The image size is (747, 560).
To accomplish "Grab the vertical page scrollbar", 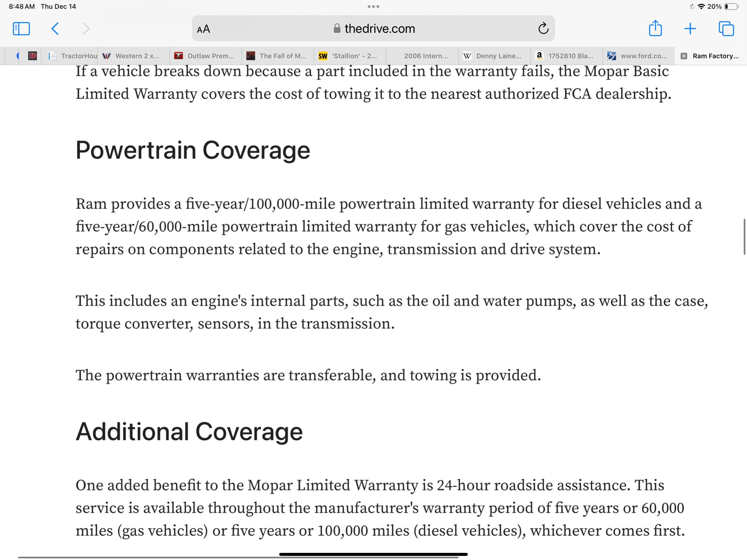I will click(744, 237).
